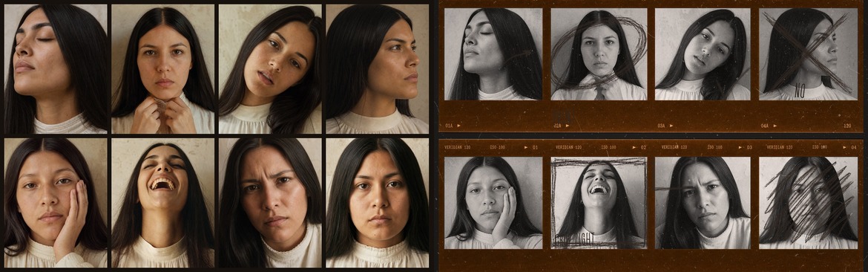This screenshot has height=272, width=868.
Task: Click the VERIDIAN 120 label for frame 03
Action: [674, 147]
